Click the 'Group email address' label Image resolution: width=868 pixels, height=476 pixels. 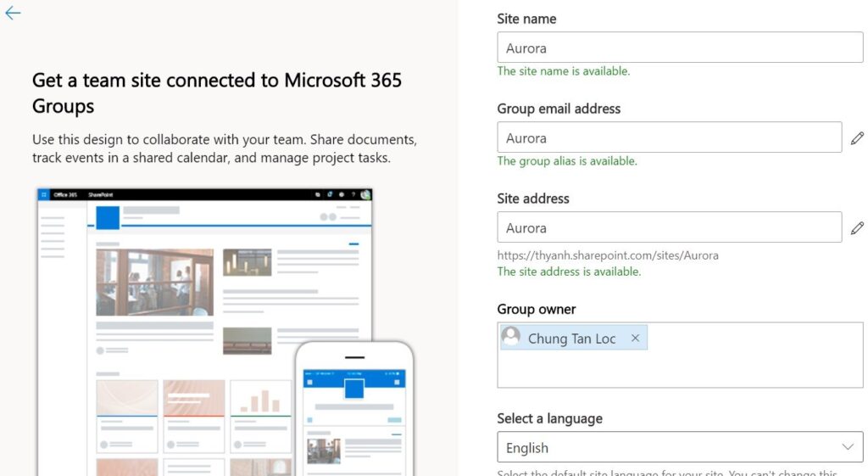click(559, 109)
